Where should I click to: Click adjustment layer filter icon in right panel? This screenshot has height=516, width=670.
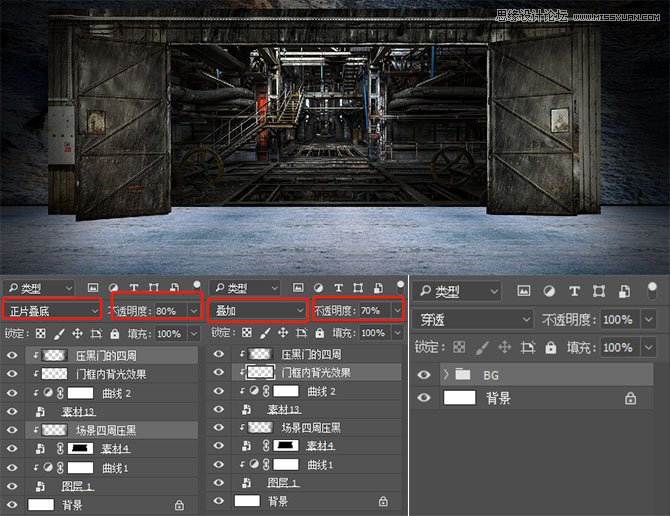pyautogui.click(x=547, y=291)
